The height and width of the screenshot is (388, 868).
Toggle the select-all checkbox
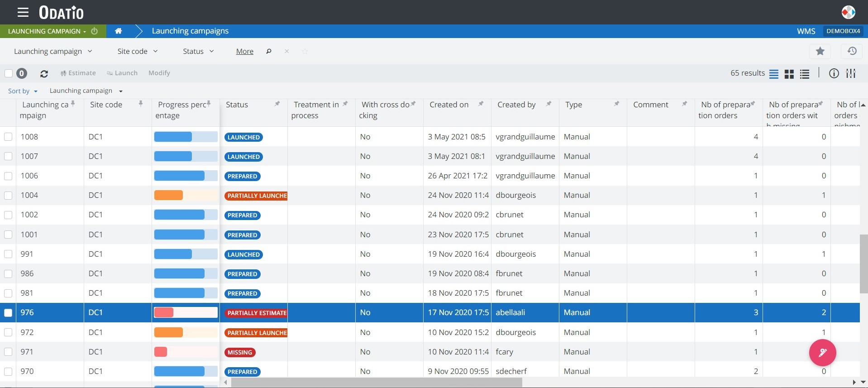tap(8, 73)
